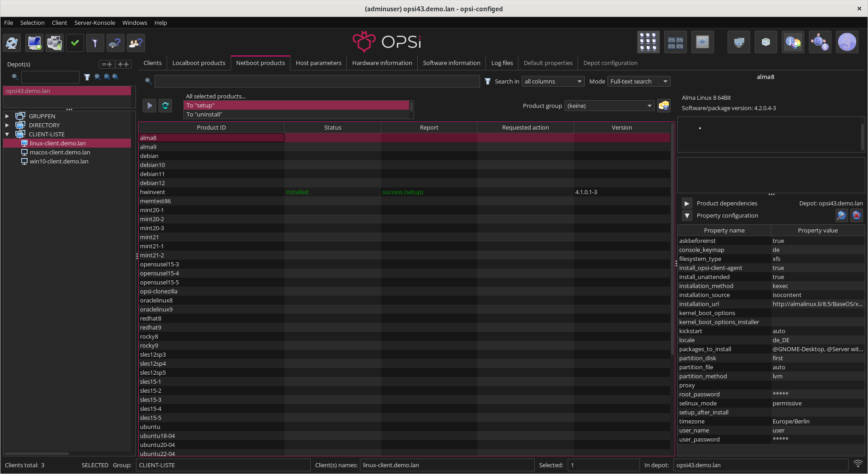Image resolution: width=868 pixels, height=474 pixels.
Task: Click the multiple-computers upload icon
Action: pyautogui.click(x=55, y=43)
